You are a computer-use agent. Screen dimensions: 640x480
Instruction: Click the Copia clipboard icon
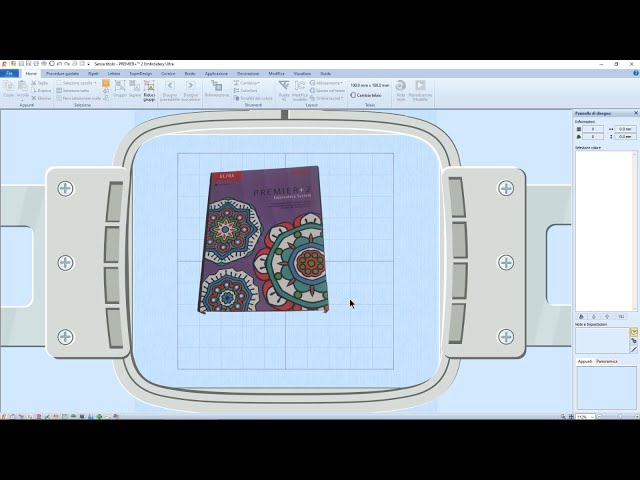(9, 89)
